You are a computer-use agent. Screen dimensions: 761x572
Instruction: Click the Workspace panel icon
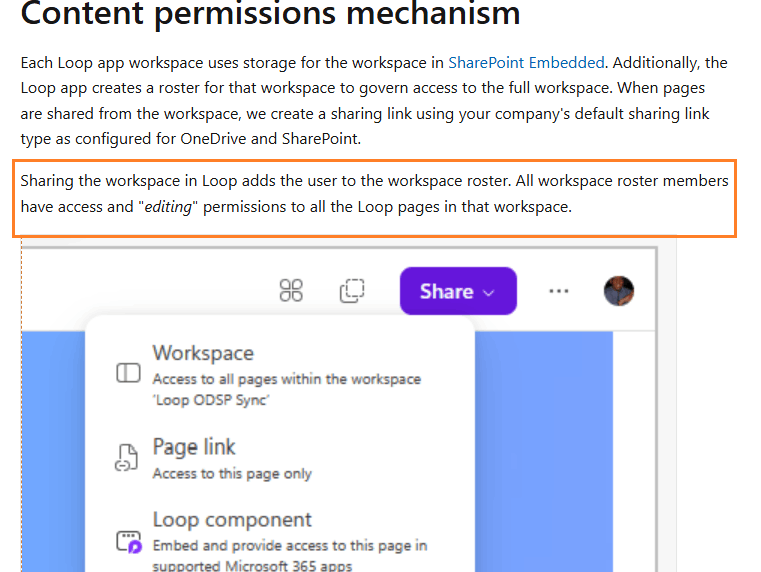[x=129, y=373]
